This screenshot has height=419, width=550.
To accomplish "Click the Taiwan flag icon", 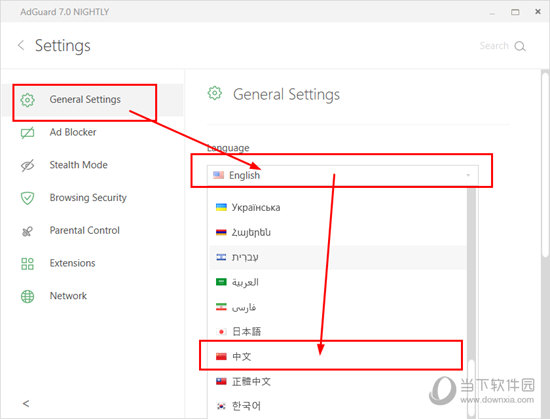I will point(221,381).
